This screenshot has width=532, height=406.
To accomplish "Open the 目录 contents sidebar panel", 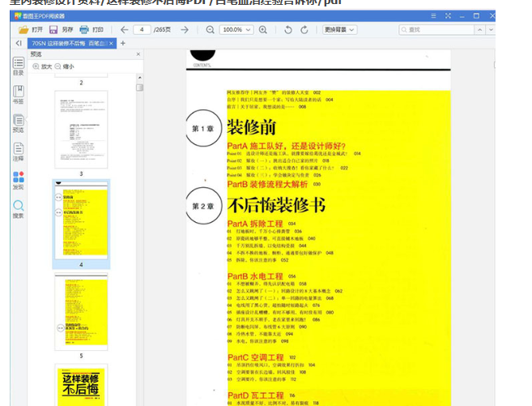I will (19, 66).
